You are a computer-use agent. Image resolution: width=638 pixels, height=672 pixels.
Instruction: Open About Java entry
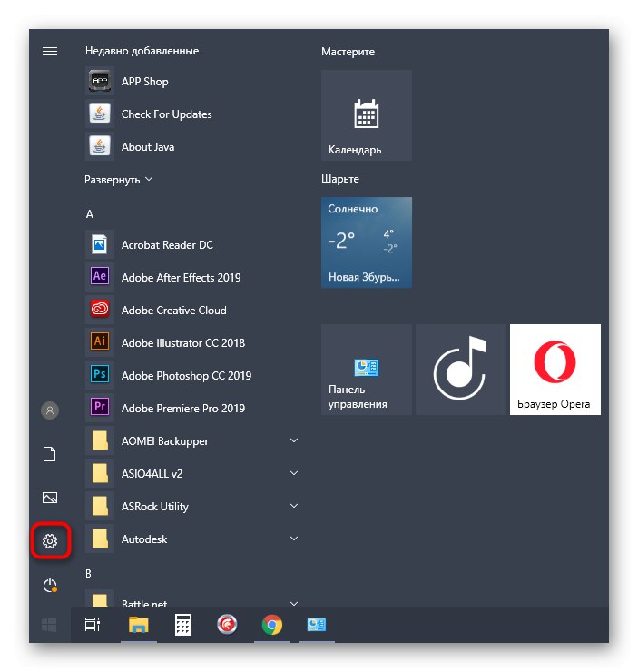191,146
